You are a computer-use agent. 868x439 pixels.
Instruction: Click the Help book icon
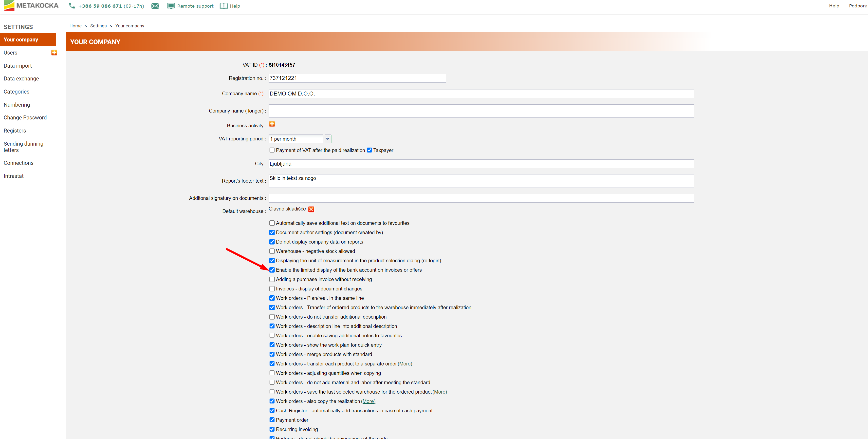coord(223,6)
